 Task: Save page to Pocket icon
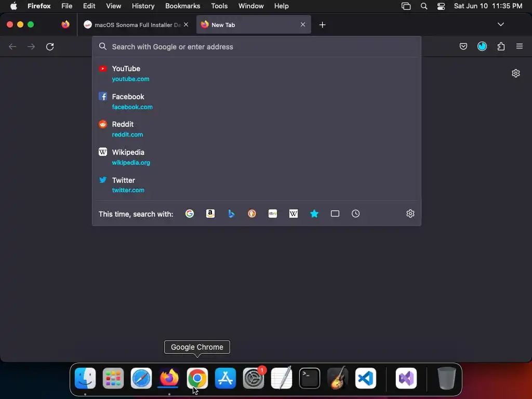pyautogui.click(x=463, y=46)
